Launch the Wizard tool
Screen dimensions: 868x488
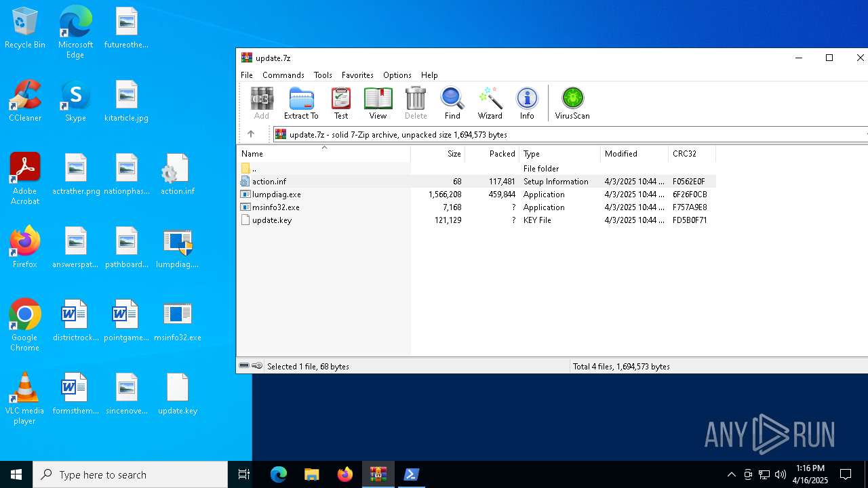(490, 103)
